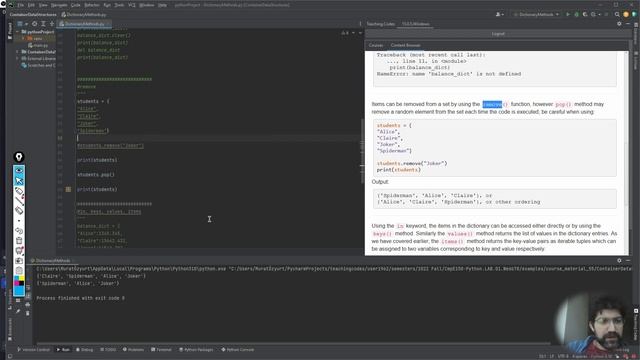
Task: Switch to the Courses tab
Action: click(x=376, y=45)
